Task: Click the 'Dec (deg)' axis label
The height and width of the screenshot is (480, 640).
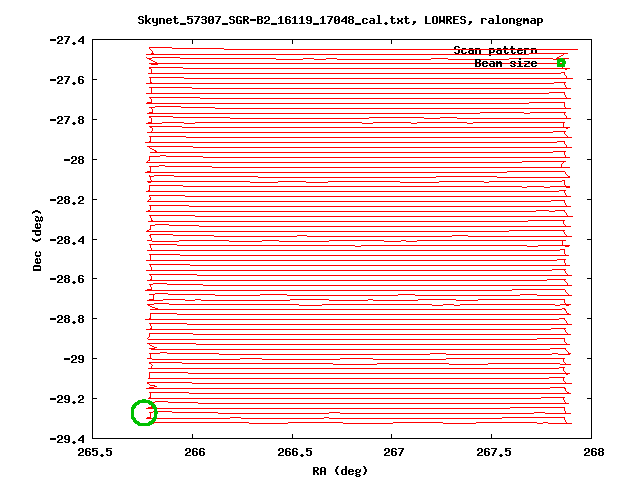Action: pyautogui.click(x=37, y=240)
